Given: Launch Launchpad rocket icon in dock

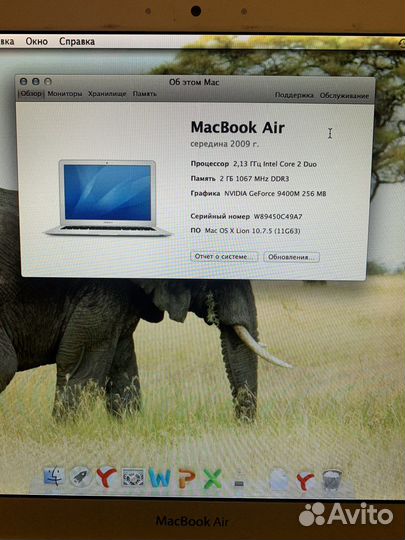Looking at the screenshot, I should [x=81, y=477].
